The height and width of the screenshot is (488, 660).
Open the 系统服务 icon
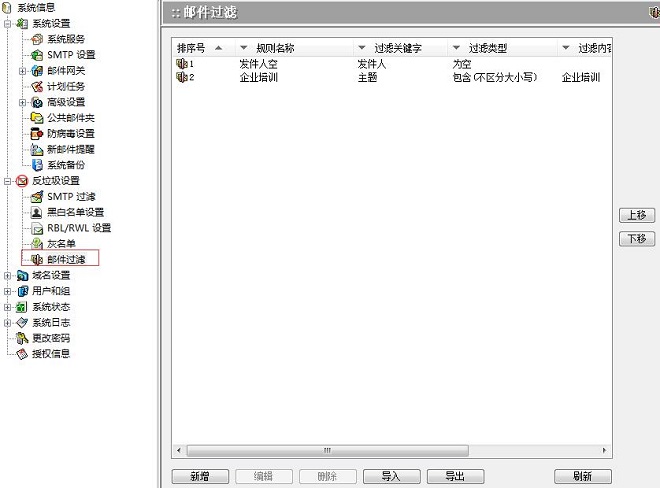(37, 39)
